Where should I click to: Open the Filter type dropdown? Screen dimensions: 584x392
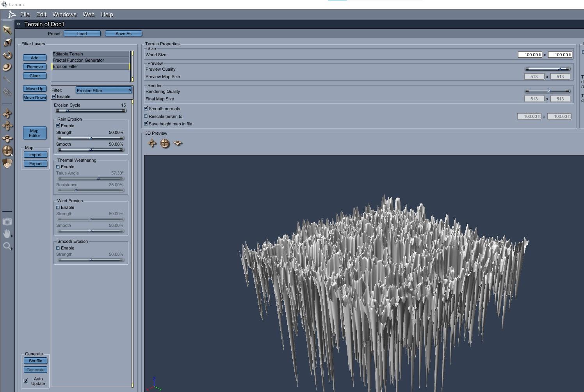(x=104, y=90)
